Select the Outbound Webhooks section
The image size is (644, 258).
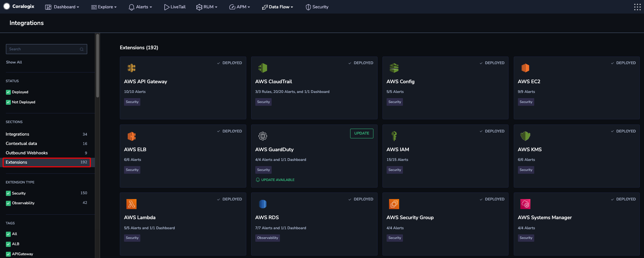tap(47, 153)
